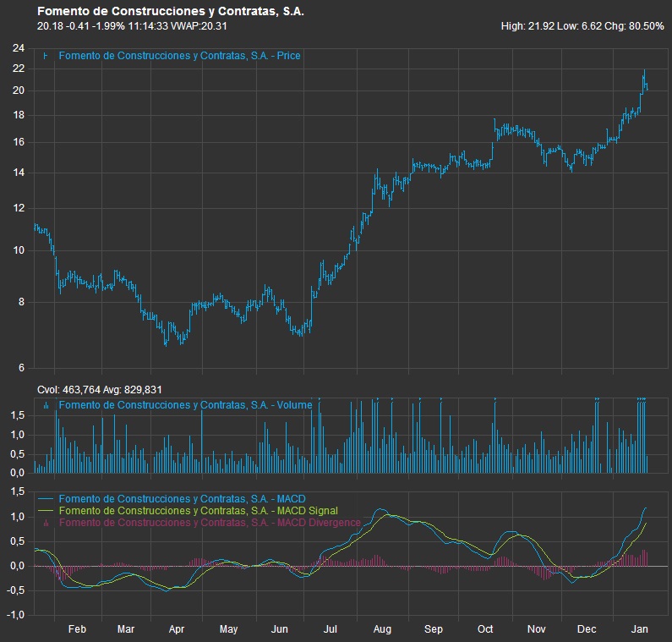Click the Chg: 80.50% statistic
672x642 pixels.
[x=634, y=26]
